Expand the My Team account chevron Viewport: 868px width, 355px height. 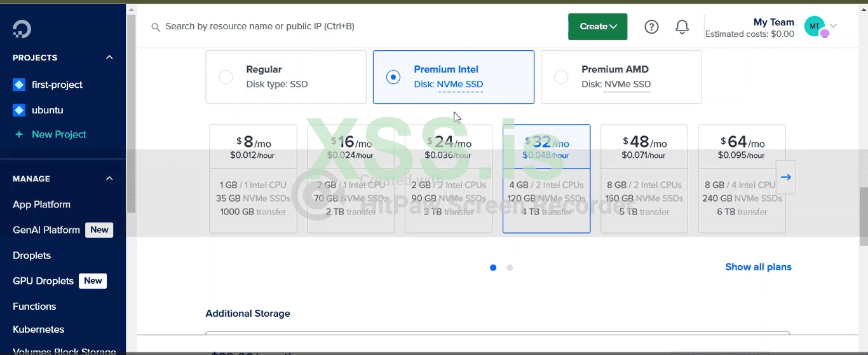(834, 26)
